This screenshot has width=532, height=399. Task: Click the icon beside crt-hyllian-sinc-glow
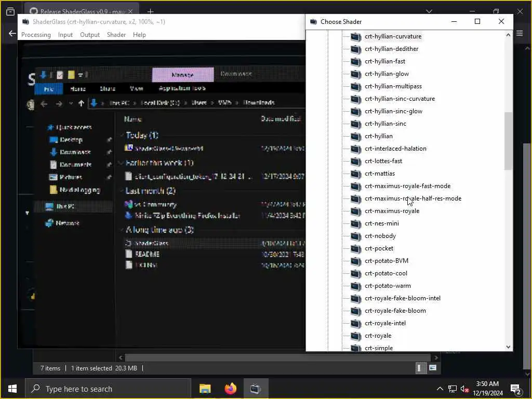coord(355,112)
